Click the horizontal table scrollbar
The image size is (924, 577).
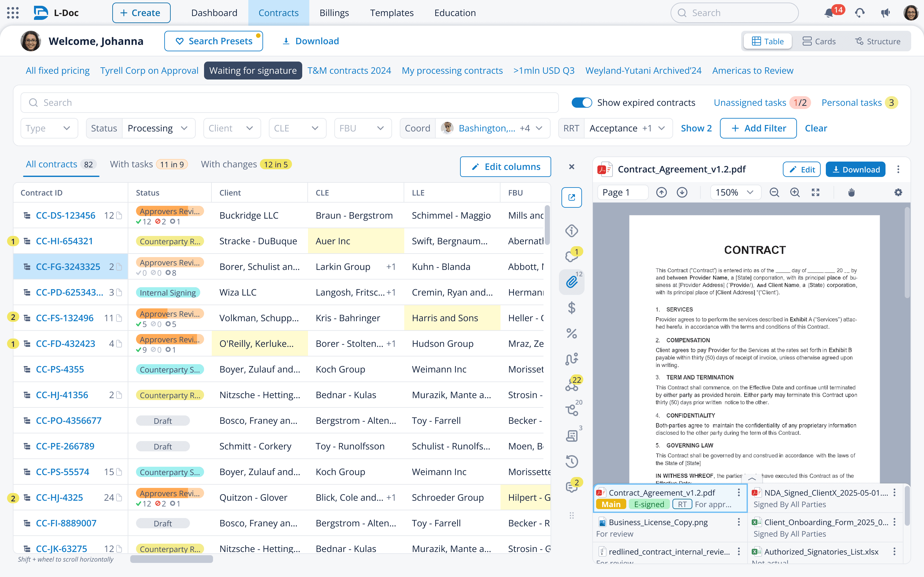(x=171, y=559)
